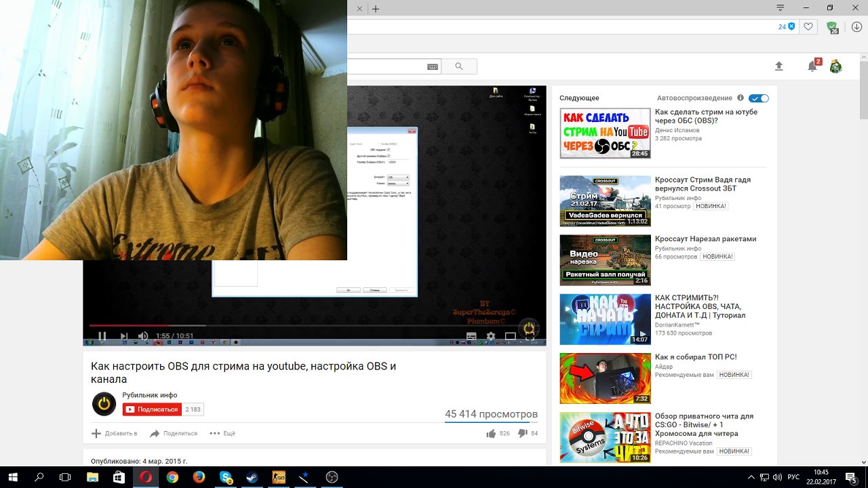868x488 pixels.
Task: Open video player settings gear
Action: pos(491,336)
